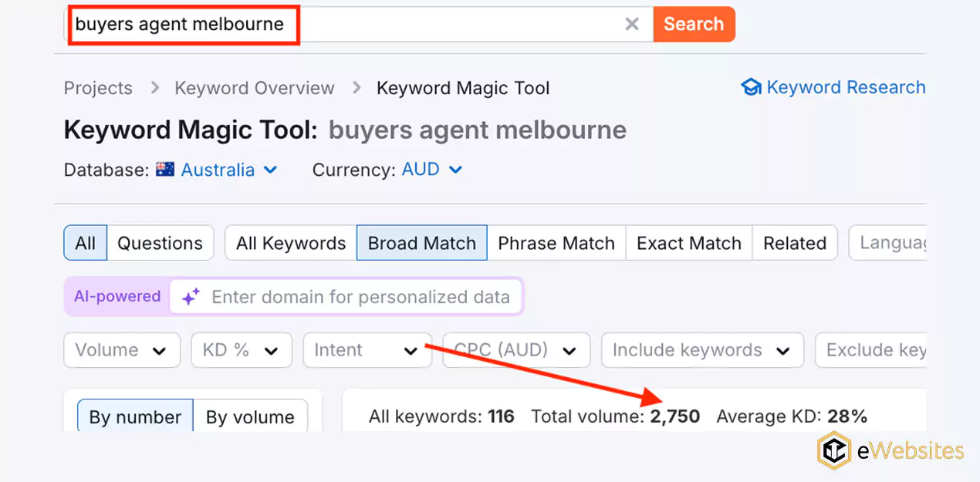This screenshot has width=980, height=482.
Task: Open the Intent filter dropdown
Action: point(367,350)
